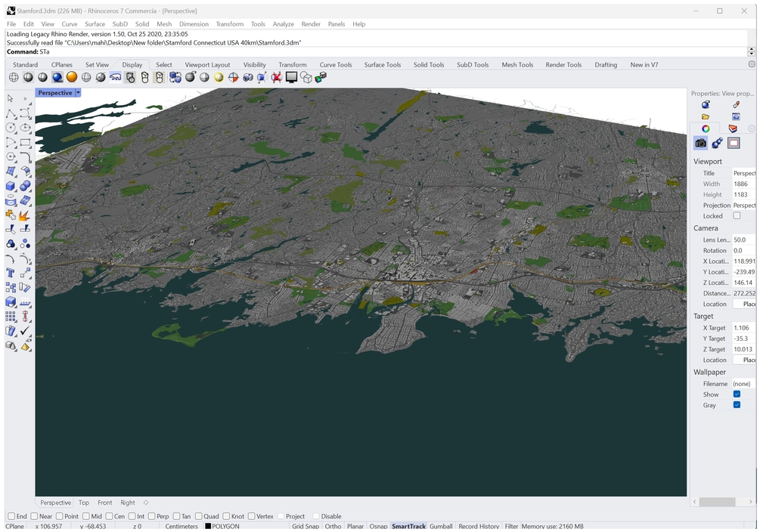Image resolution: width=760 pixels, height=532 pixels.
Task: Open the Analyze menu
Action: [x=283, y=24]
